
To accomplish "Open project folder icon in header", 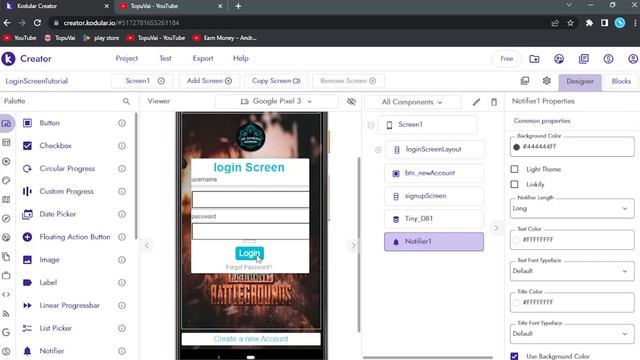I will (x=534, y=59).
